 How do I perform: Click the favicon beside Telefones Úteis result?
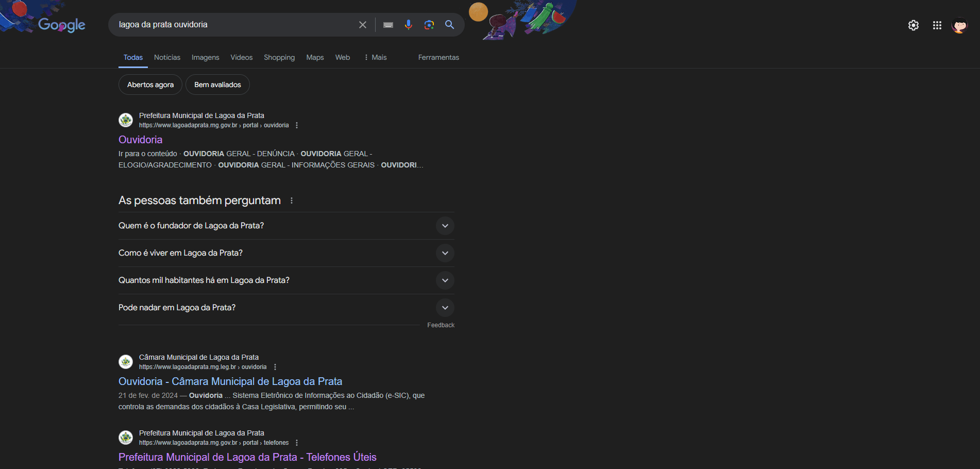(x=126, y=438)
